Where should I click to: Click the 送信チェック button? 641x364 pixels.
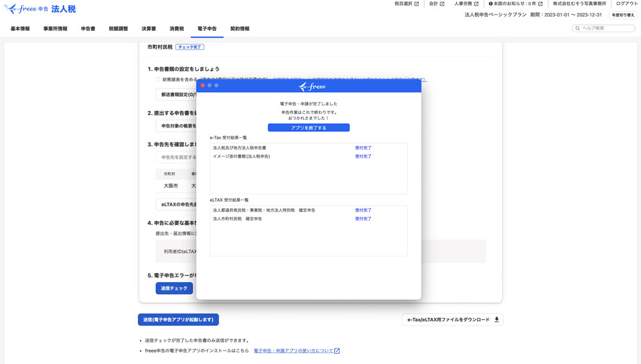(174, 288)
